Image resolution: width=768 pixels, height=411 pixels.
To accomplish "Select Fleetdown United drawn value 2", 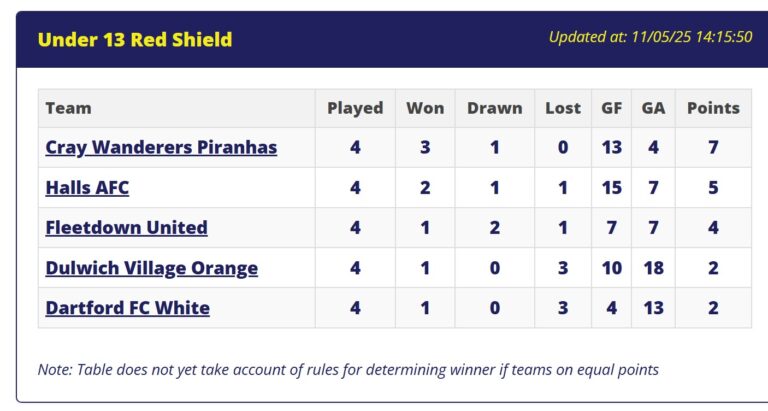I will [495, 228].
